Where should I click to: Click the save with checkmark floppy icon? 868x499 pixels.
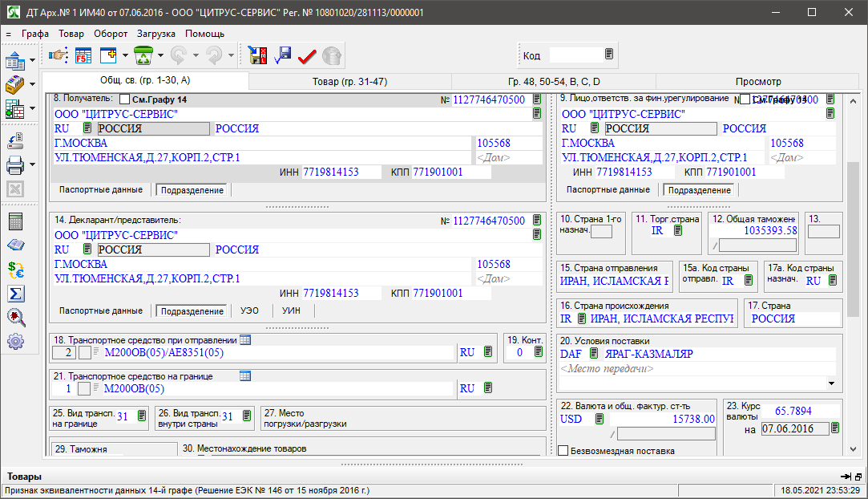282,55
